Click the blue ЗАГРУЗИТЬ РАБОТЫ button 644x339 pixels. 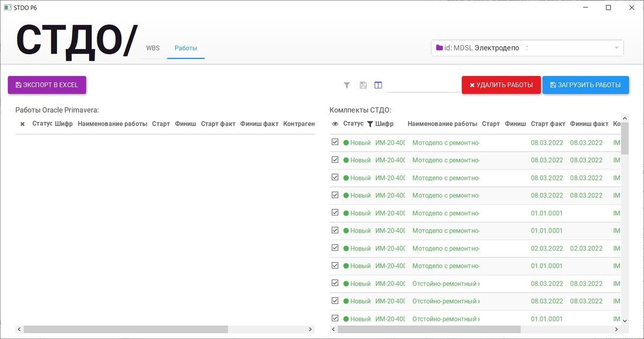tap(586, 85)
